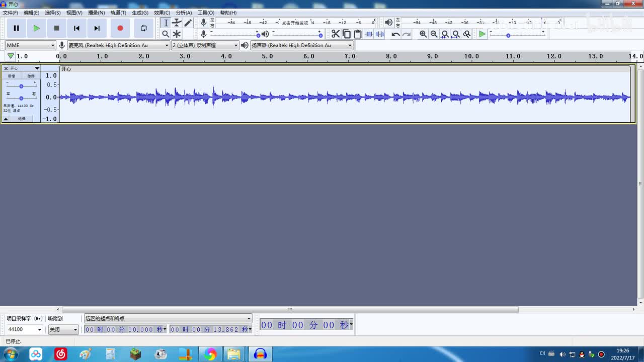Open the 工具(O) menu

coord(206,13)
